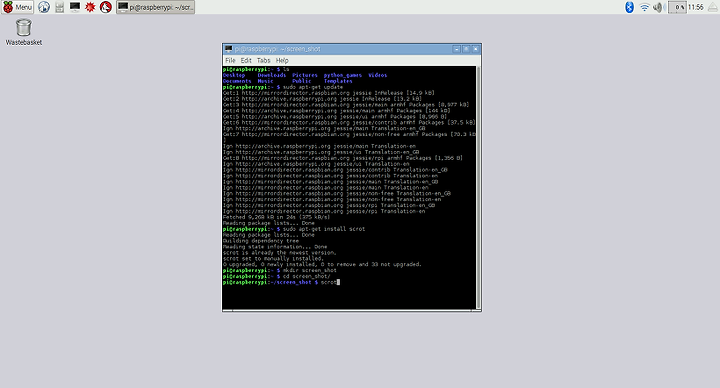Click the 'sudo apt-get update' command text
720x388 pixels.
tap(313, 87)
